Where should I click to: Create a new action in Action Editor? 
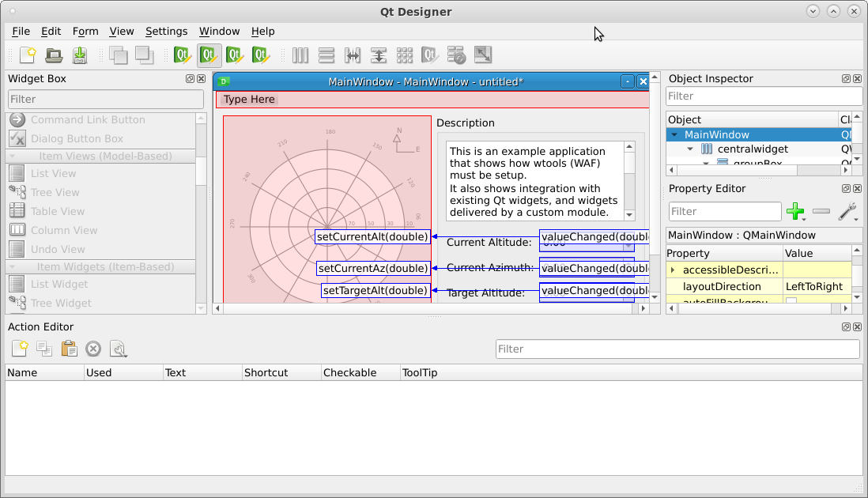pos(20,349)
